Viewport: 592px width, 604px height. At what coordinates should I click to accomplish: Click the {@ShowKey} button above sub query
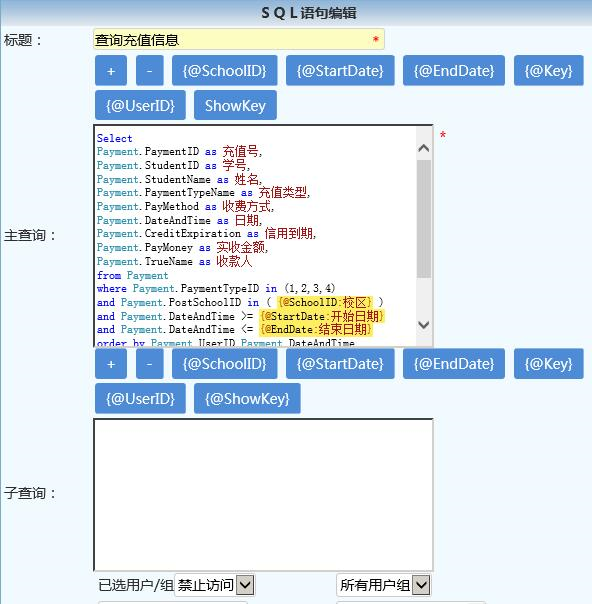point(247,398)
